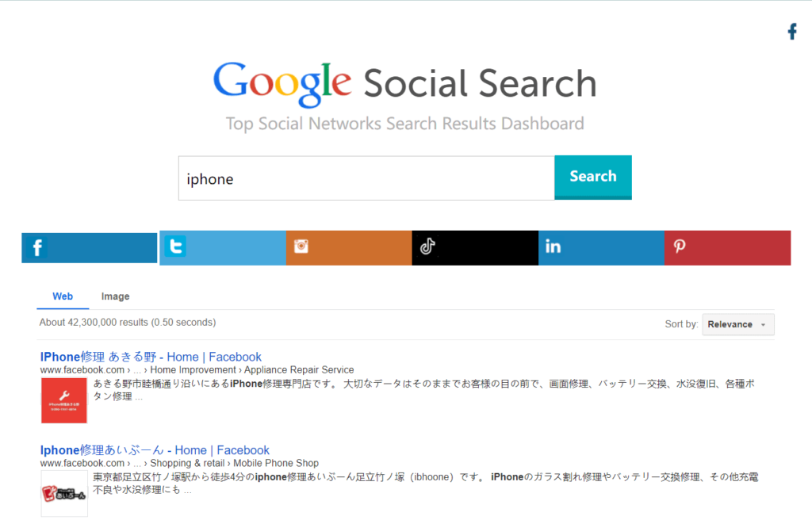Screen dimensions: 812x520
Task: Click 'About 42,300,000 results' text
Action: pos(128,322)
